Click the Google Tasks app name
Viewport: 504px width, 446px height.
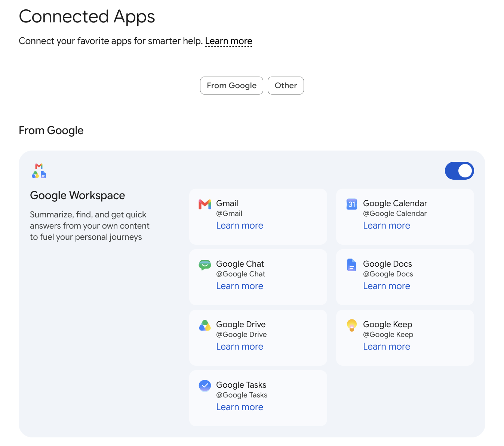click(241, 385)
